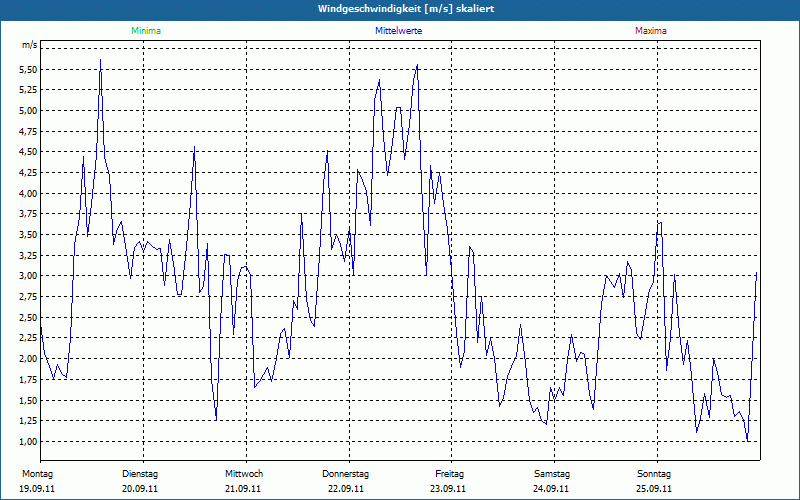Select the 5,50 y-axis value
Viewport: 800px width, 500px height.
28,69
